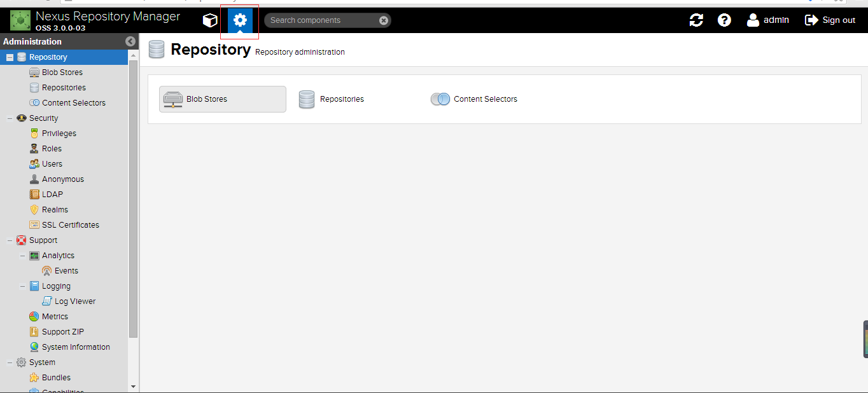Click the admin user icon
868x393 pixels.
[x=753, y=20]
